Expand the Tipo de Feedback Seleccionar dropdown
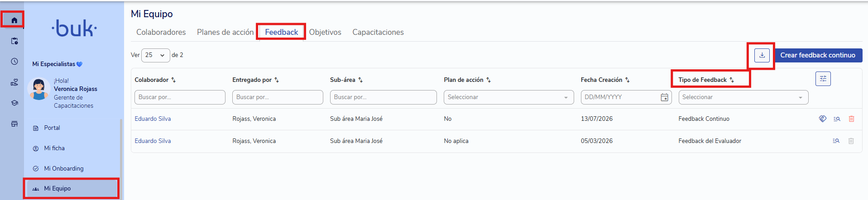Viewport: 868px width, 200px height. [743, 97]
